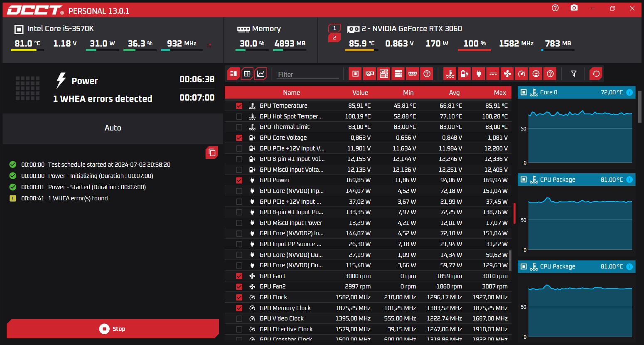The image size is (644, 345).
Task: Uncheck the GPU Fan1 sensor
Action: [x=239, y=276]
